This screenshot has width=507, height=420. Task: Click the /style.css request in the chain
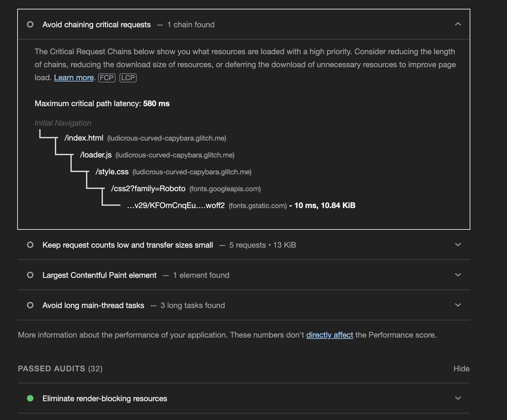(x=112, y=172)
